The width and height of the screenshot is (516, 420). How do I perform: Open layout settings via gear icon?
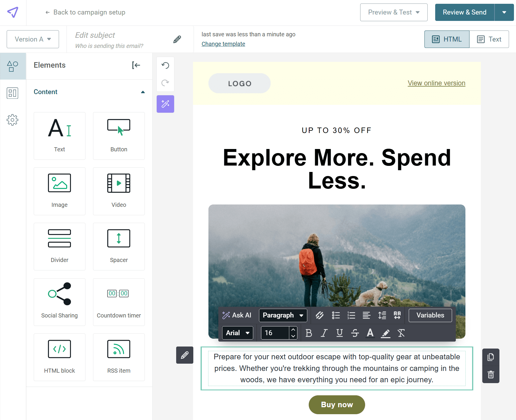13,120
